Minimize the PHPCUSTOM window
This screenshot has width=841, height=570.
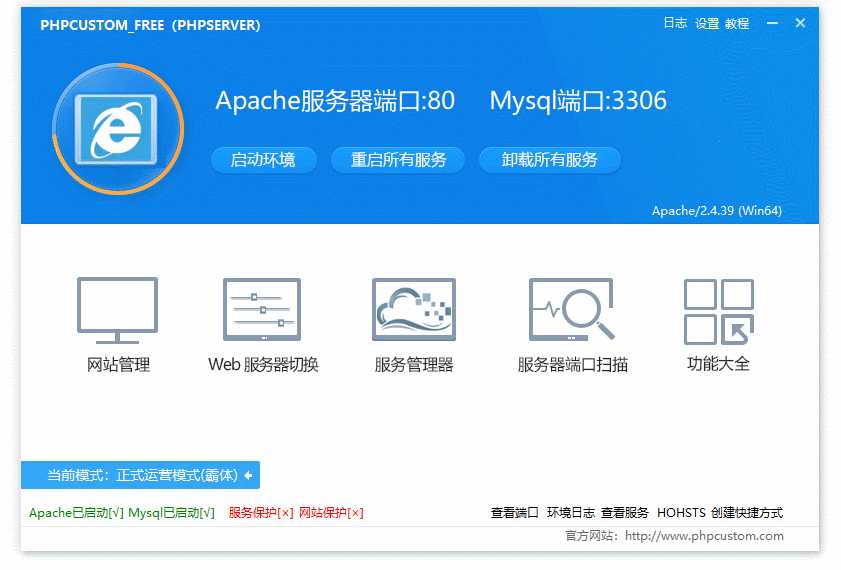point(772,23)
